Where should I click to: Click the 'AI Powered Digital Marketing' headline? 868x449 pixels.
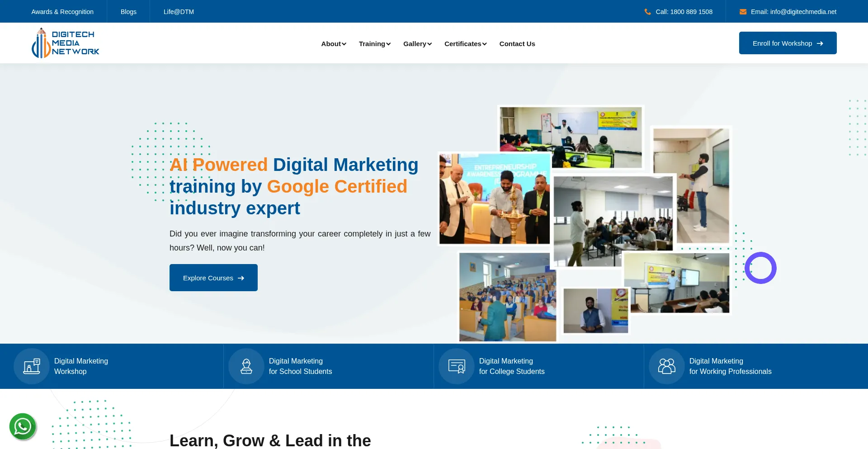(x=294, y=186)
